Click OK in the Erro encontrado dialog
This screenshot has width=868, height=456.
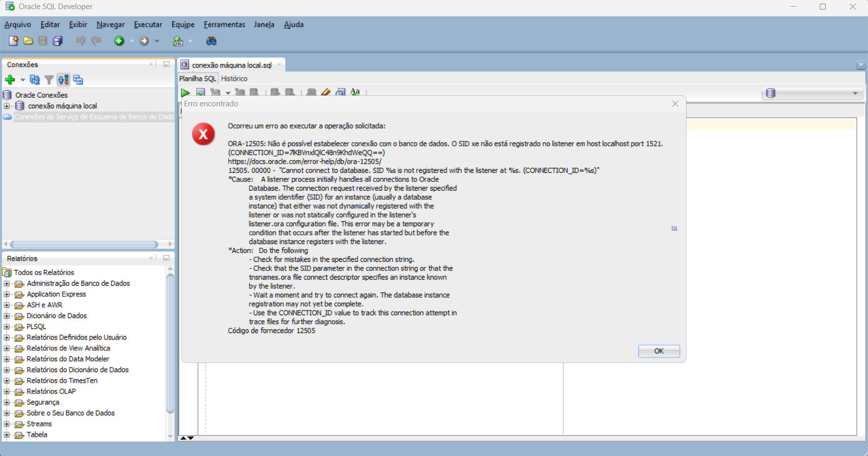pos(659,351)
